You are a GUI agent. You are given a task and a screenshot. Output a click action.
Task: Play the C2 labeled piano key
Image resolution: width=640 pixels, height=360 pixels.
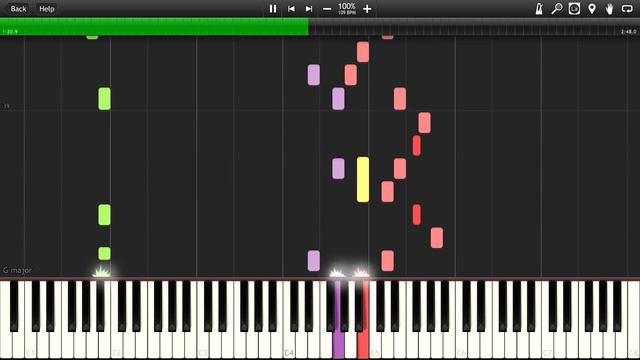point(116,345)
